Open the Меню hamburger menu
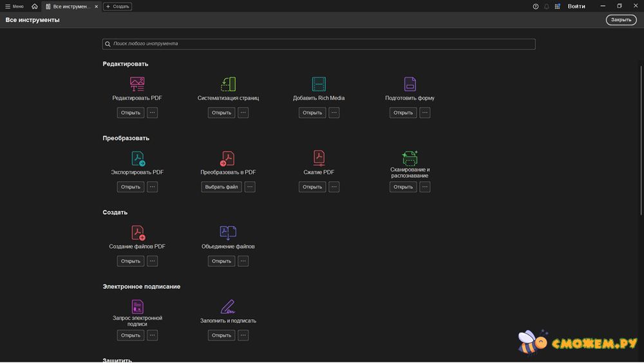This screenshot has width=644, height=363. point(14,6)
